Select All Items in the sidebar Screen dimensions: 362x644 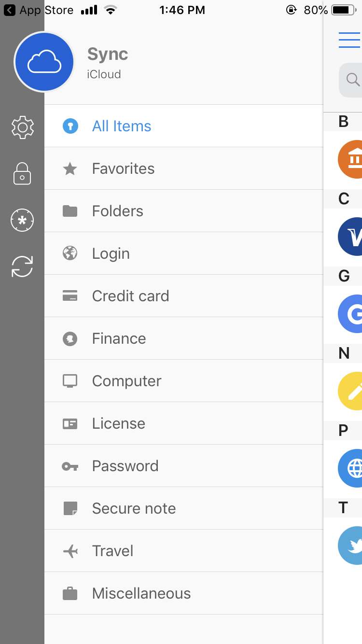(x=122, y=126)
